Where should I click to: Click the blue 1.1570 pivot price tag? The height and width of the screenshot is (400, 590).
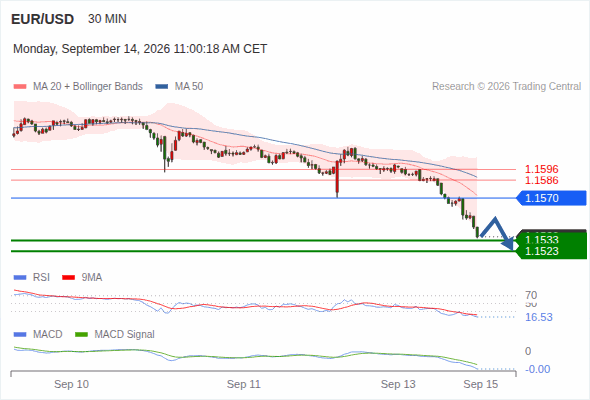[551, 198]
